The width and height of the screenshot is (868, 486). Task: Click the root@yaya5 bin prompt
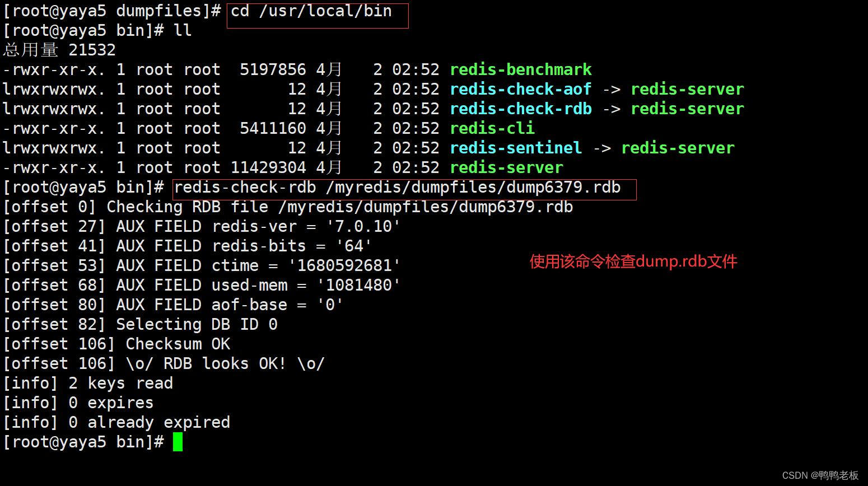pos(84,442)
